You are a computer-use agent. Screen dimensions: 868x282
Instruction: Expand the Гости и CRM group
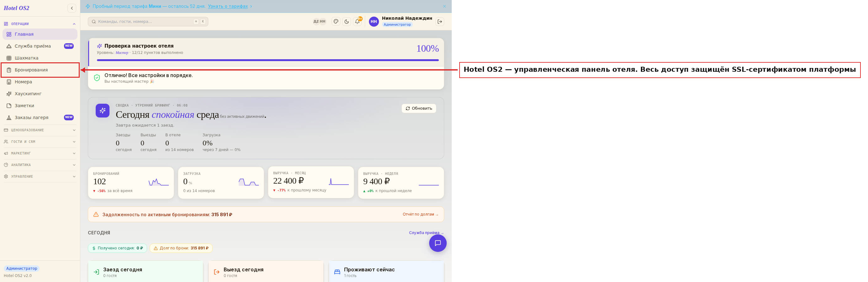point(40,142)
